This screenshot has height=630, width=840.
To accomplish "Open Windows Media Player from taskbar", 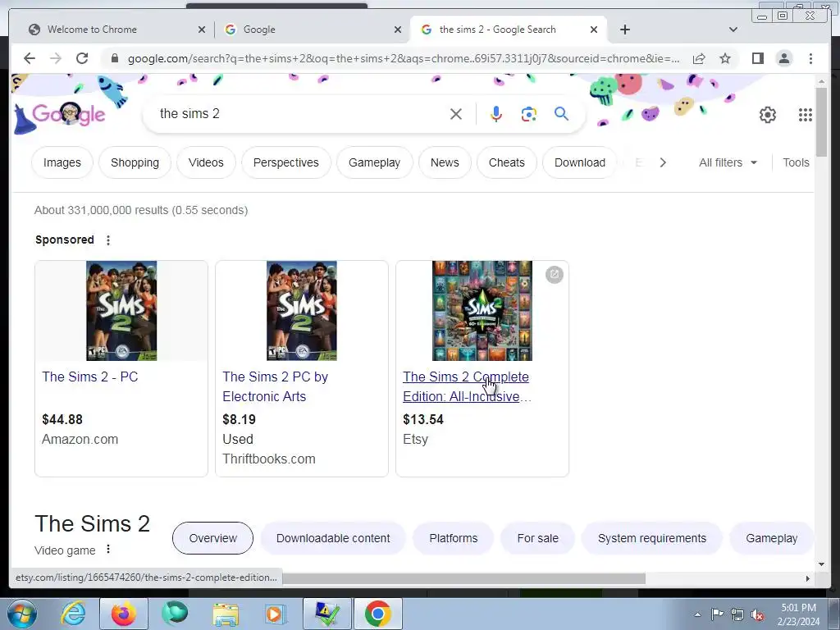I will pos(276,614).
